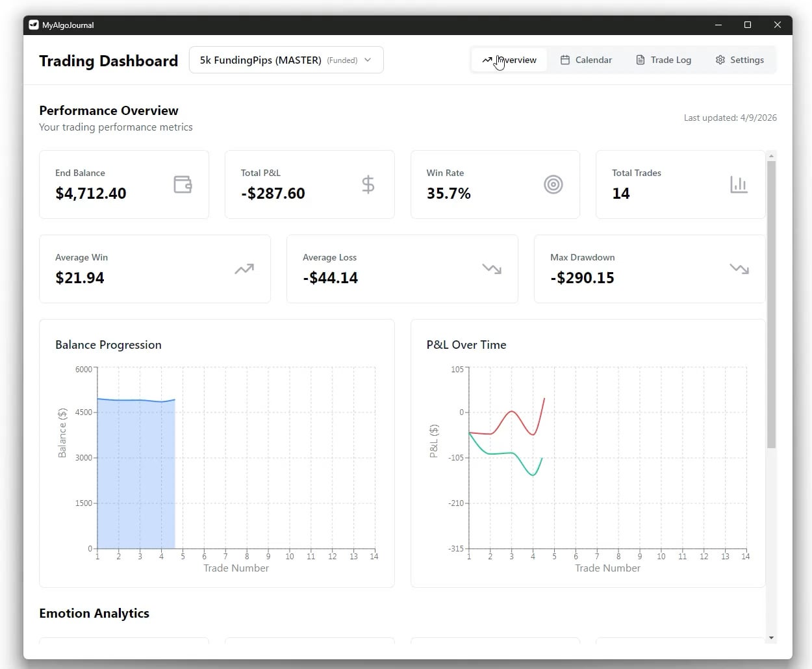Viewport: 812px width, 669px height.
Task: Click the upward trend icon in Average Win card
Action: [244, 269]
